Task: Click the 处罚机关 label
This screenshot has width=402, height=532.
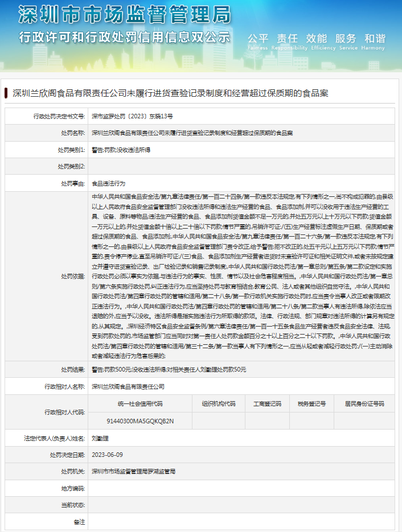Action: [x=73, y=471]
